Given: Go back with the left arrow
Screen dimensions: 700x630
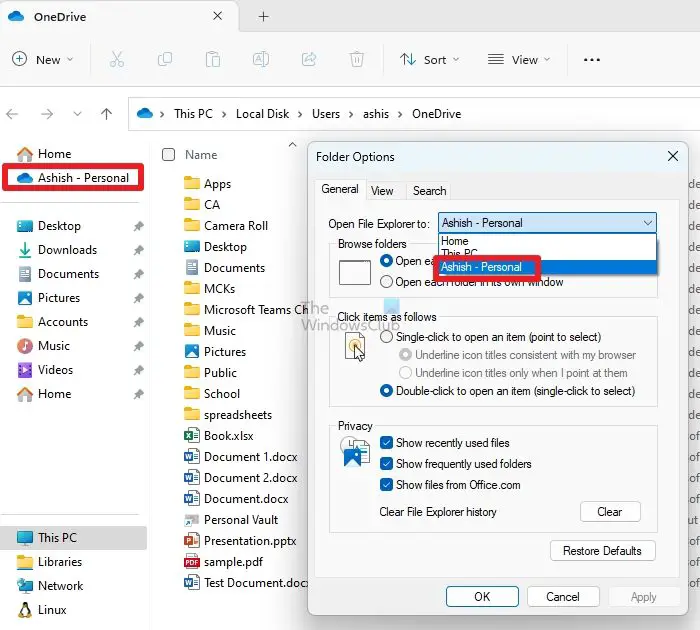Looking at the screenshot, I should (x=12, y=114).
